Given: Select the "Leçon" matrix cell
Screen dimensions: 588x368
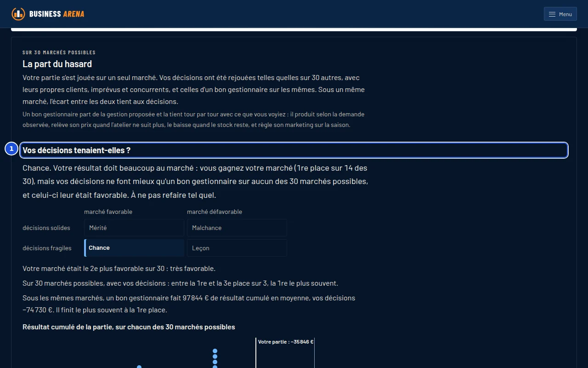Looking at the screenshot, I should pos(237,248).
